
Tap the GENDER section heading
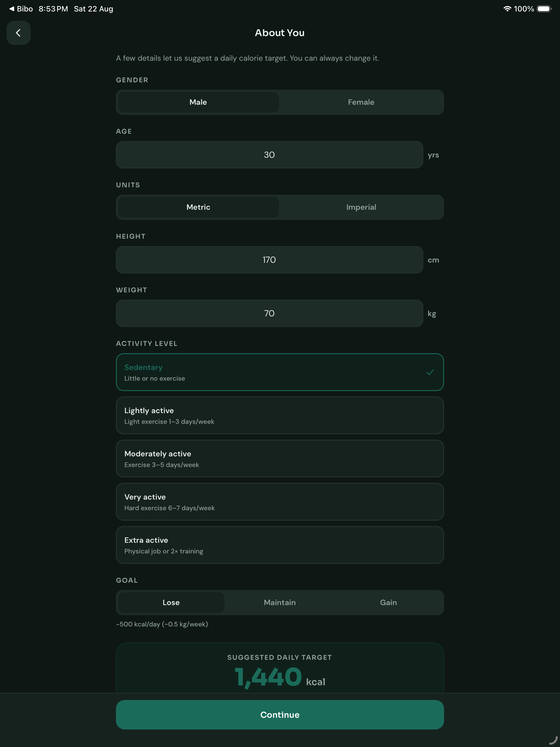click(132, 80)
